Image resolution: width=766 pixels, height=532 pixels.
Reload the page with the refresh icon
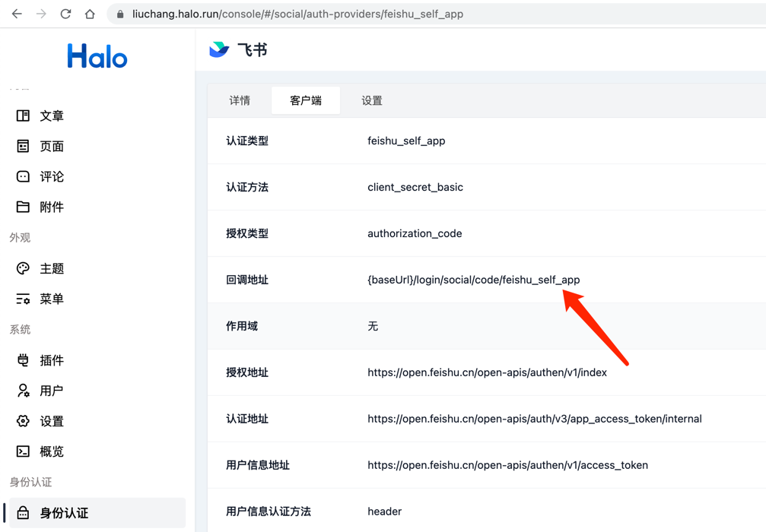[65, 14]
